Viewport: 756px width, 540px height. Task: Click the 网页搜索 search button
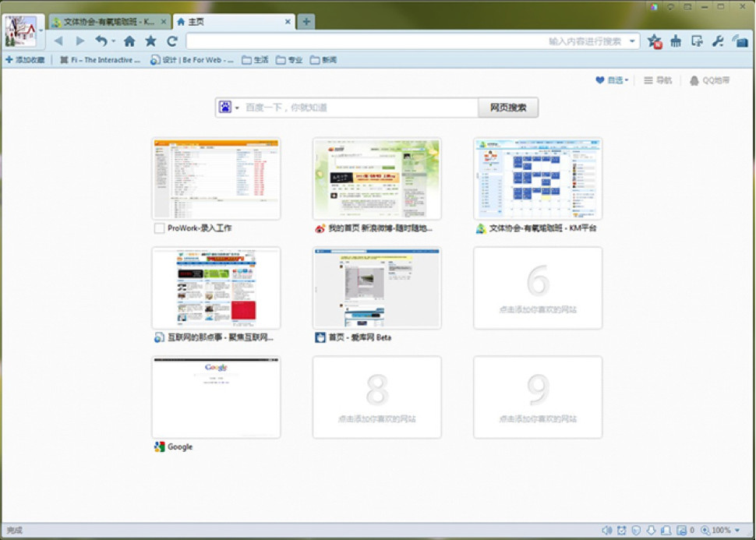[507, 108]
